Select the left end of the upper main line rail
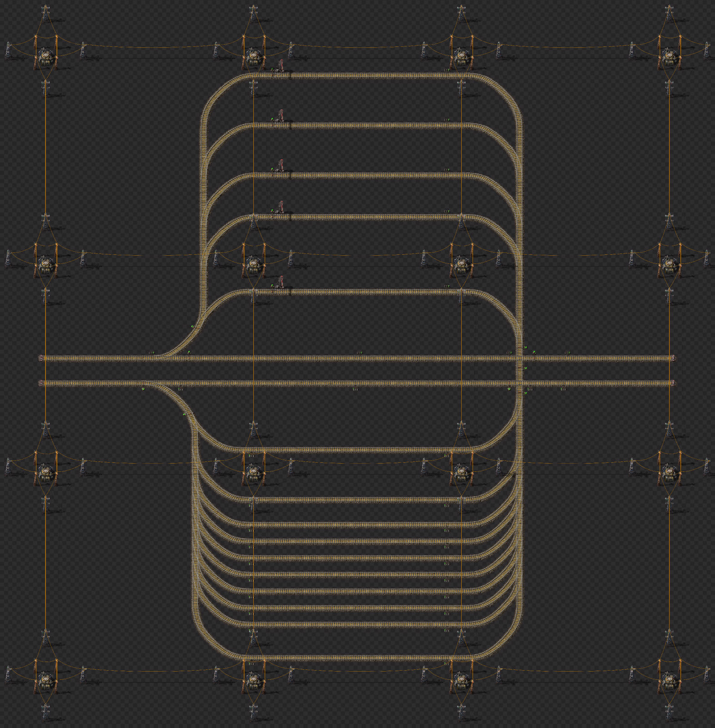Image resolution: width=715 pixels, height=728 pixels. [42, 359]
